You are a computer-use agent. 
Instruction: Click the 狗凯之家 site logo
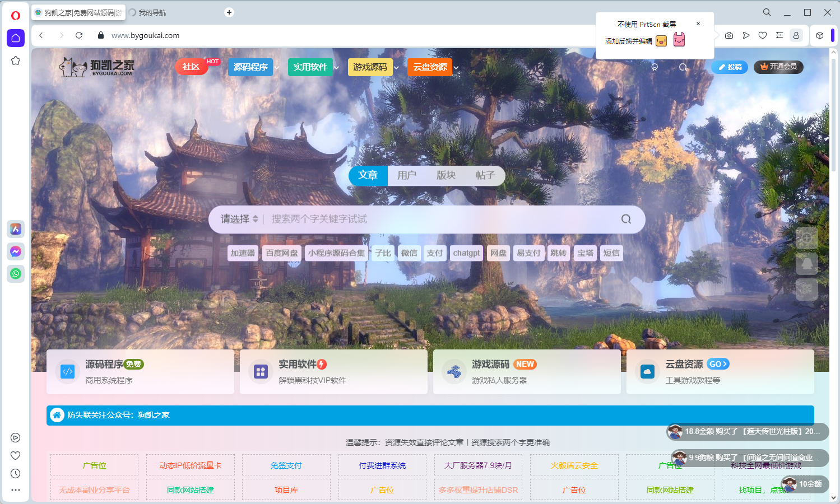pyautogui.click(x=97, y=67)
